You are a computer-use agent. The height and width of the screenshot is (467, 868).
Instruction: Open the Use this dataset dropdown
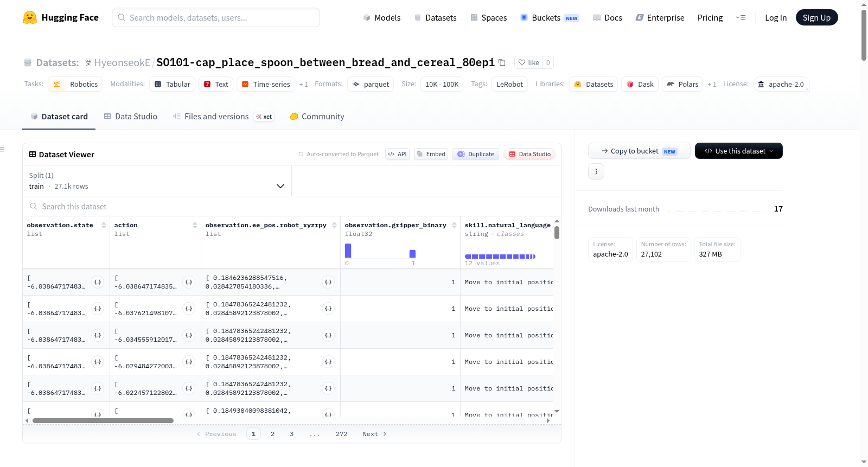[739, 151]
